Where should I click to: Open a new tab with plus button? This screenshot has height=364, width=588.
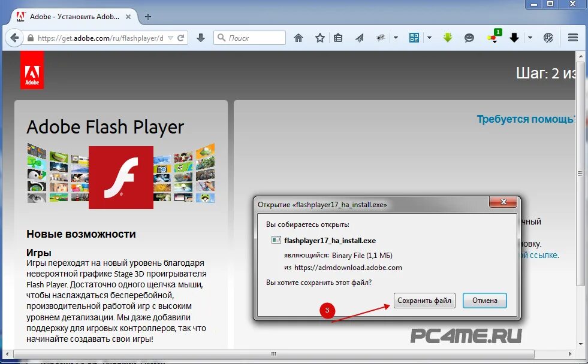[148, 17]
